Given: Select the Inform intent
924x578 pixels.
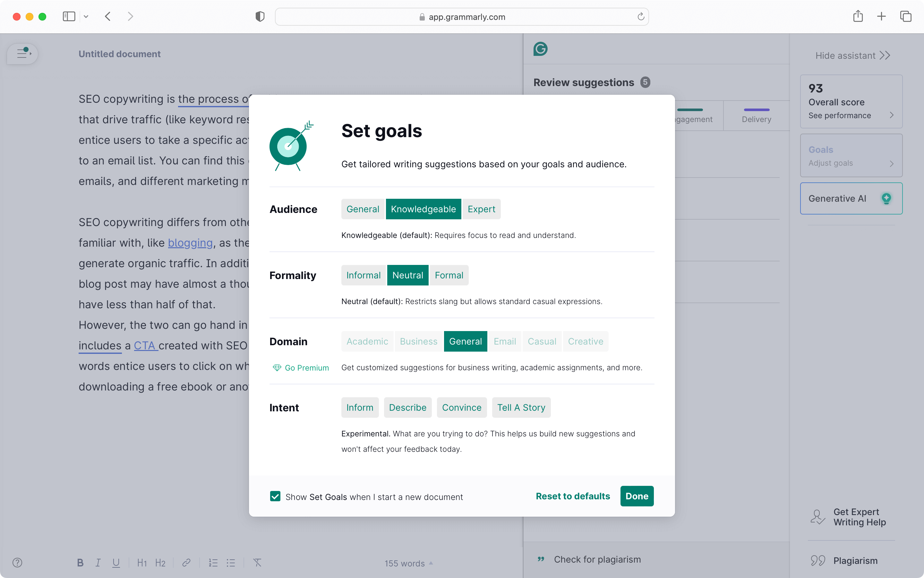Looking at the screenshot, I should [x=360, y=407].
